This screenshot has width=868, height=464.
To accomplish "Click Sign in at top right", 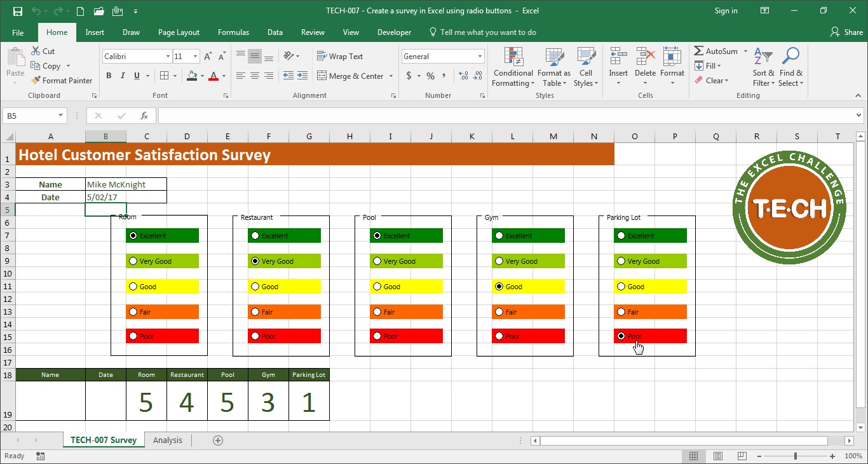I will 726,11.
